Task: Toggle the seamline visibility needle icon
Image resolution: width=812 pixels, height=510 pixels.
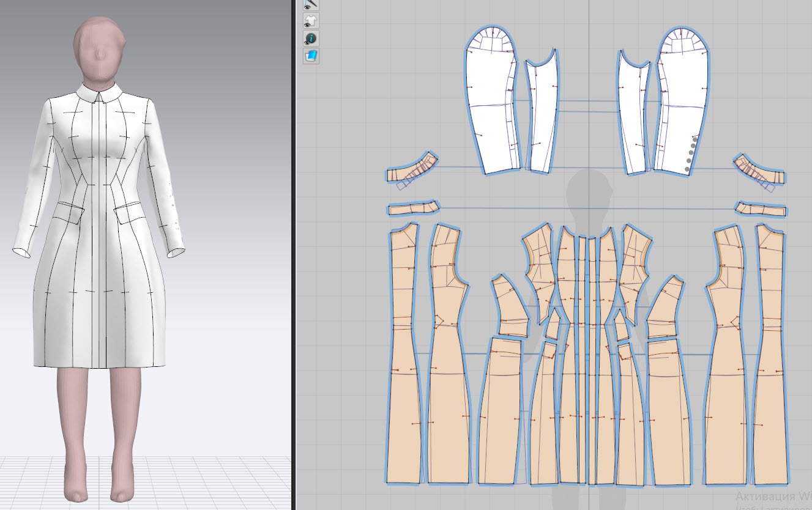Action: pos(311,5)
